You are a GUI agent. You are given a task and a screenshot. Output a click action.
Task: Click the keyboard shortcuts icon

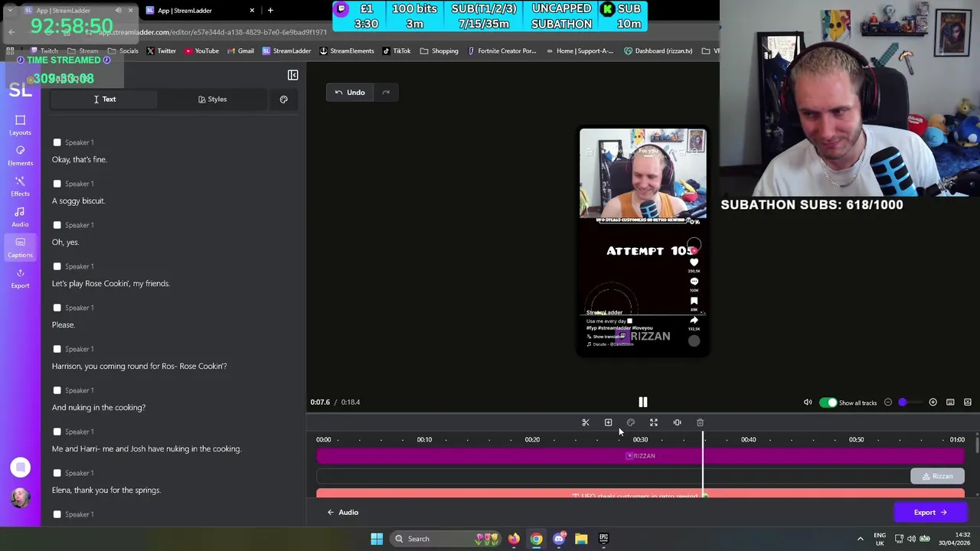click(950, 403)
